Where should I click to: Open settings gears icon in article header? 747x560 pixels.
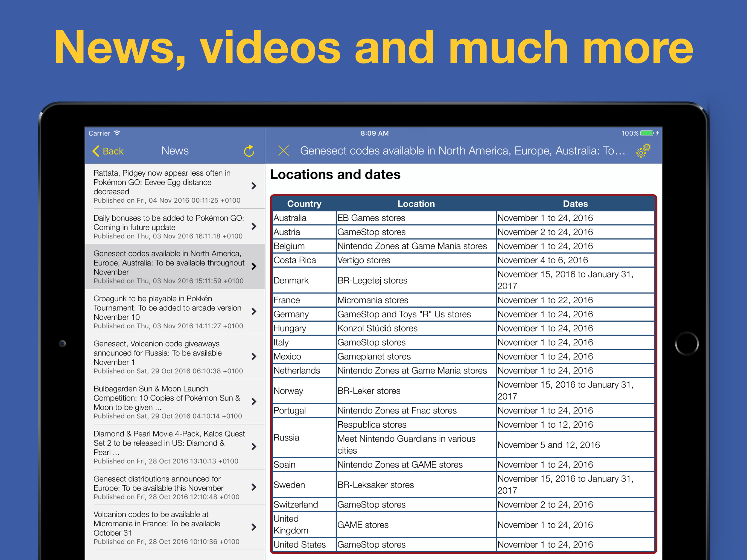point(643,151)
